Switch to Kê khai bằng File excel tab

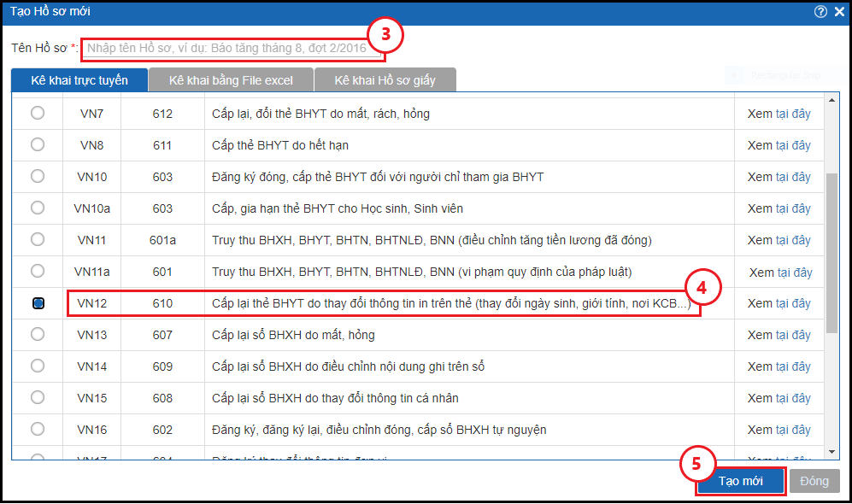pos(231,80)
